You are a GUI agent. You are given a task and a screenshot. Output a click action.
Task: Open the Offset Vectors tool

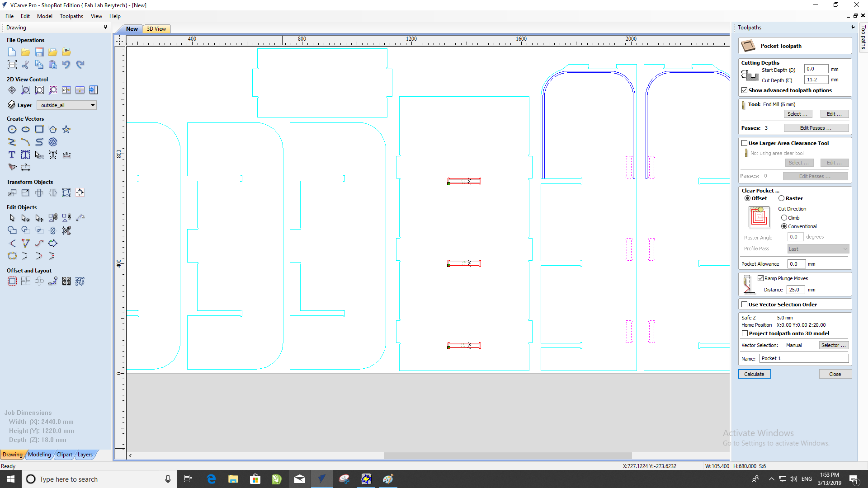pyautogui.click(x=12, y=281)
